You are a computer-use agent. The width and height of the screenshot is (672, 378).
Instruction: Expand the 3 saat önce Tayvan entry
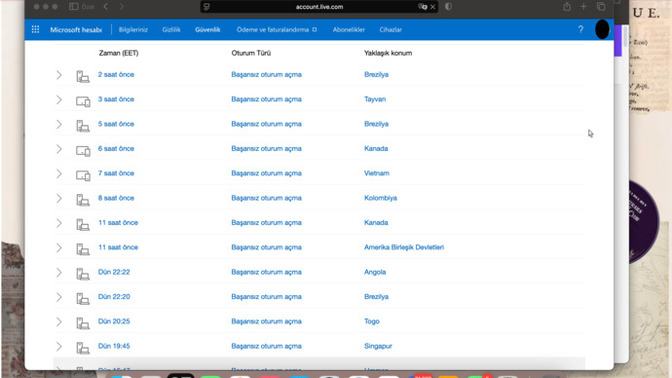59,100
